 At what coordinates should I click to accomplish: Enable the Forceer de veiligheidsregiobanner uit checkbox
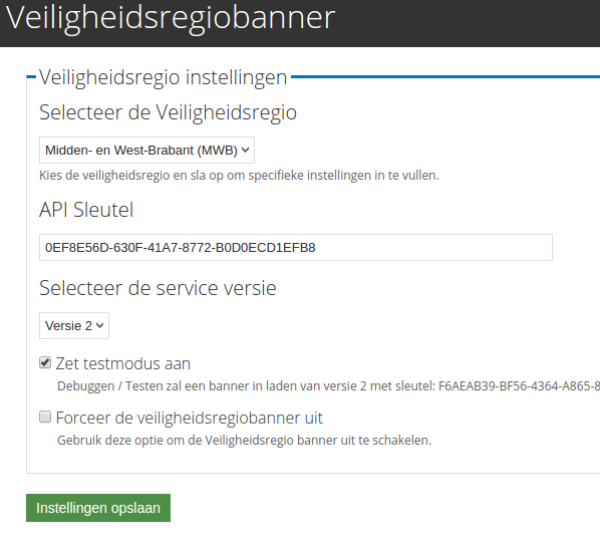(x=45, y=417)
